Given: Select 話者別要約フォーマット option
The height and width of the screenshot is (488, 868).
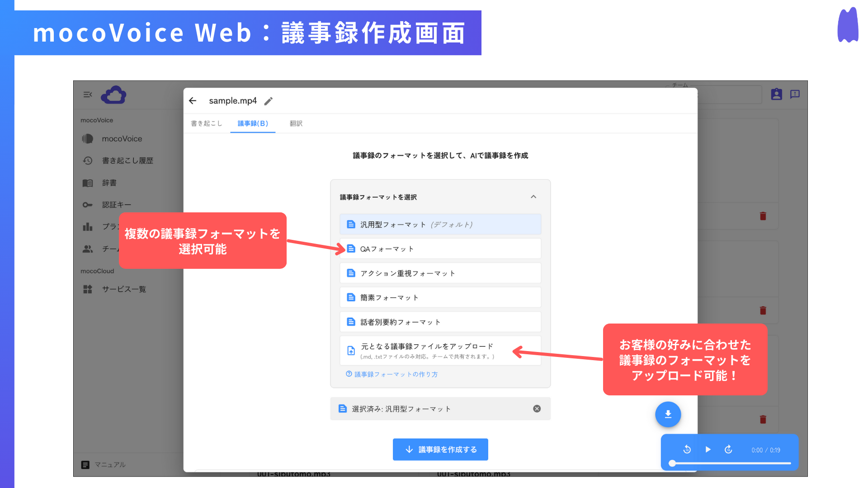Looking at the screenshot, I should (x=440, y=322).
